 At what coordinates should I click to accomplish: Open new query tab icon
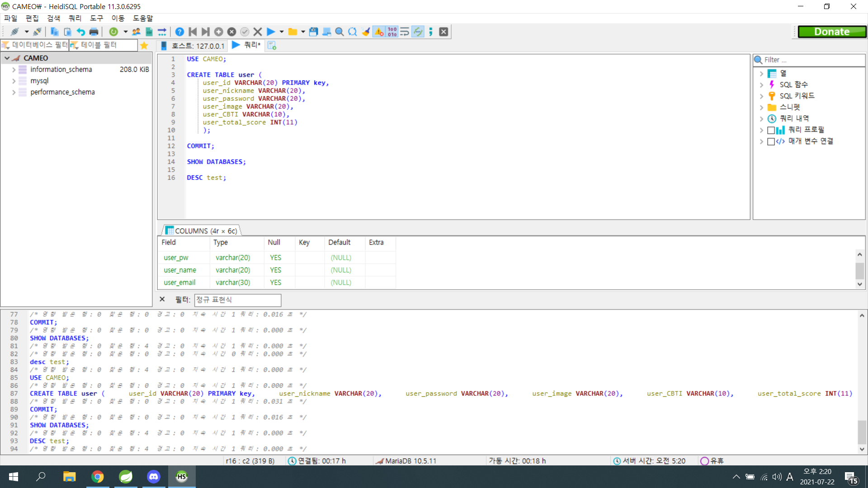(272, 45)
